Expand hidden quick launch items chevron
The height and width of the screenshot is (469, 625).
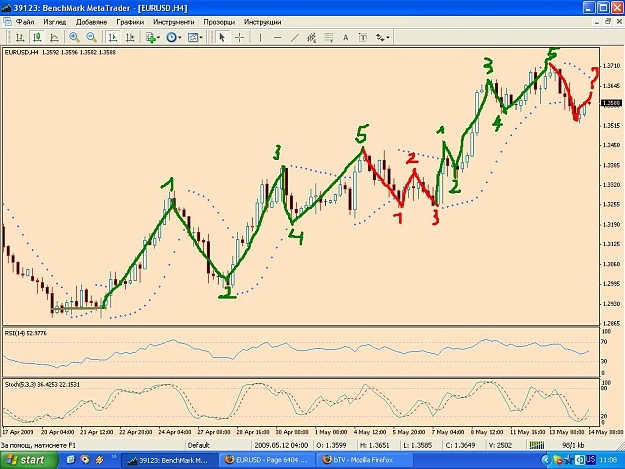114,457
